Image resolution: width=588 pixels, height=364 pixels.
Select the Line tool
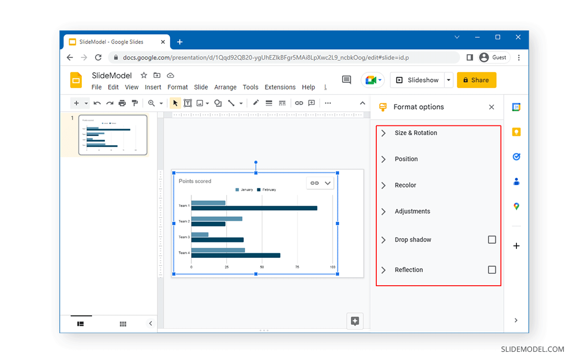pos(230,103)
